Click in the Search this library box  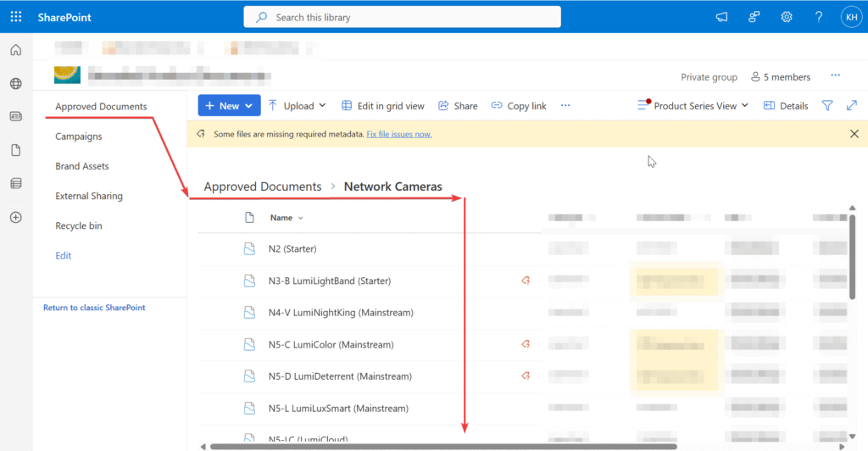pos(402,17)
